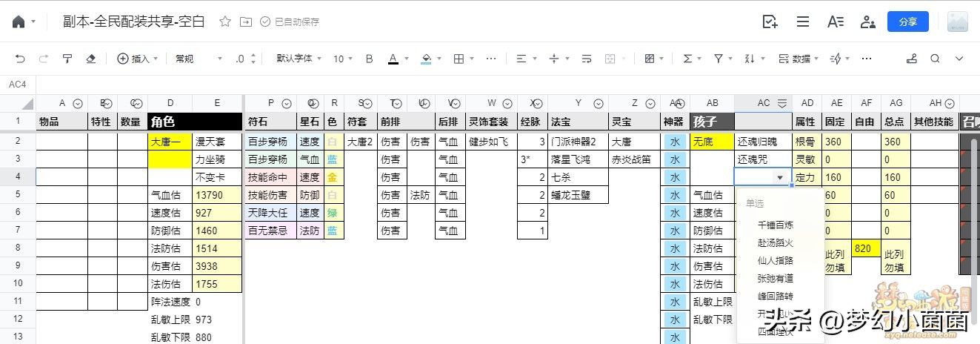Viewport: 980px width, 344px height.
Task: Open the column P filter dropdown
Action: [286, 103]
